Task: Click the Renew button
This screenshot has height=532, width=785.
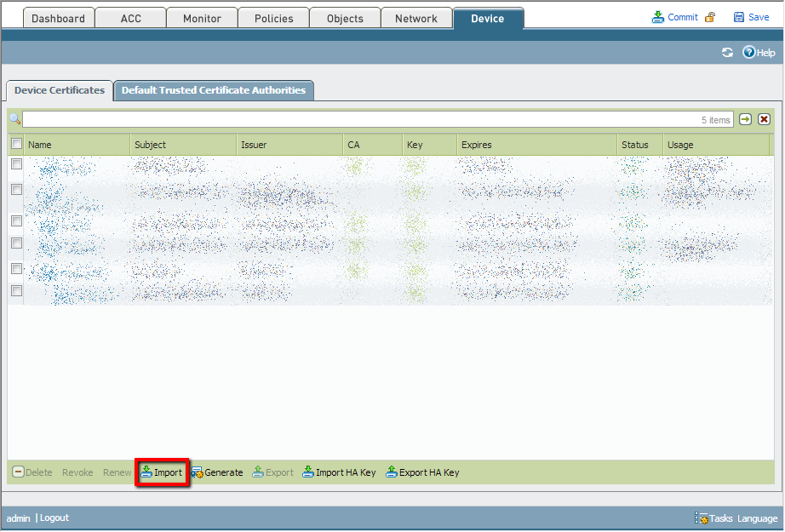Action: click(x=117, y=472)
